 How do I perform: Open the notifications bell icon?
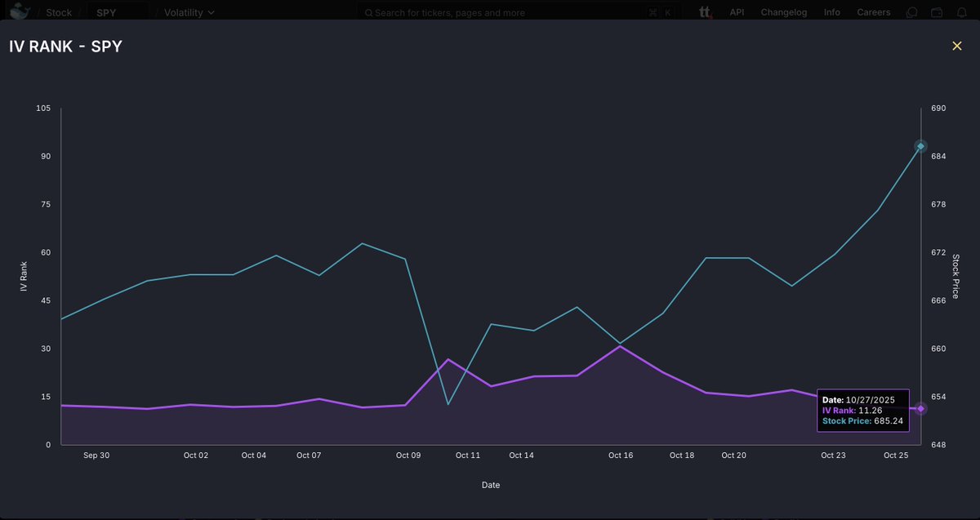point(960,12)
